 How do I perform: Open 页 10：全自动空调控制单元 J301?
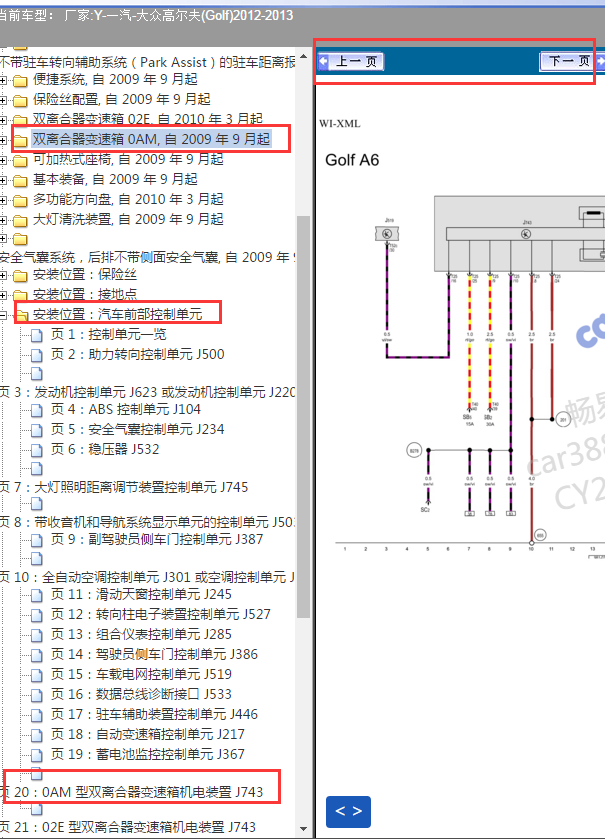pos(147,577)
